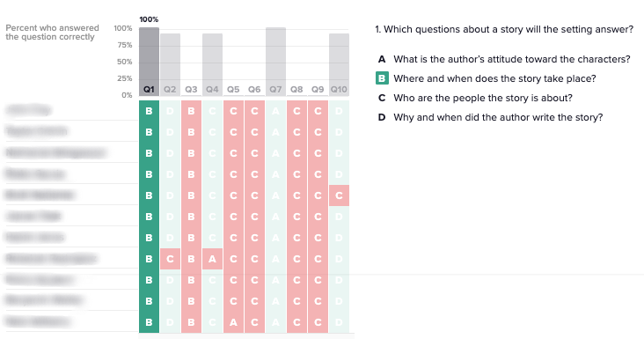This screenshot has width=644, height=339.
Task: Select the Q2 column header
Action: pyautogui.click(x=170, y=89)
